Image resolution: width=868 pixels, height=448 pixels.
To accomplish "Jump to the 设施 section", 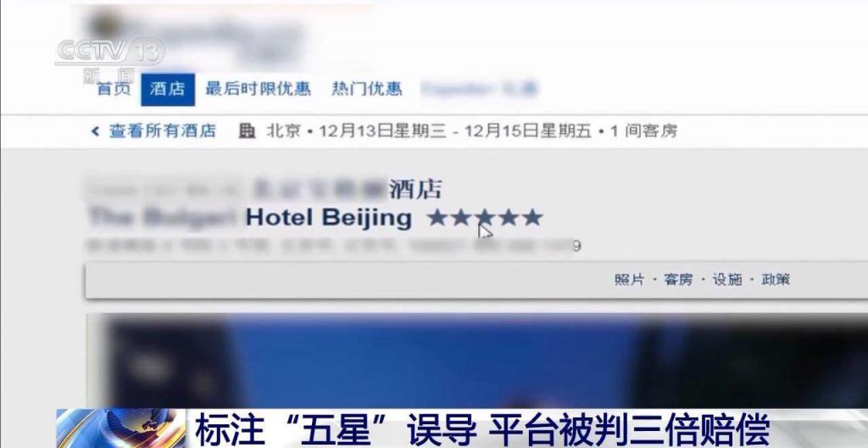I will pyautogui.click(x=726, y=279).
